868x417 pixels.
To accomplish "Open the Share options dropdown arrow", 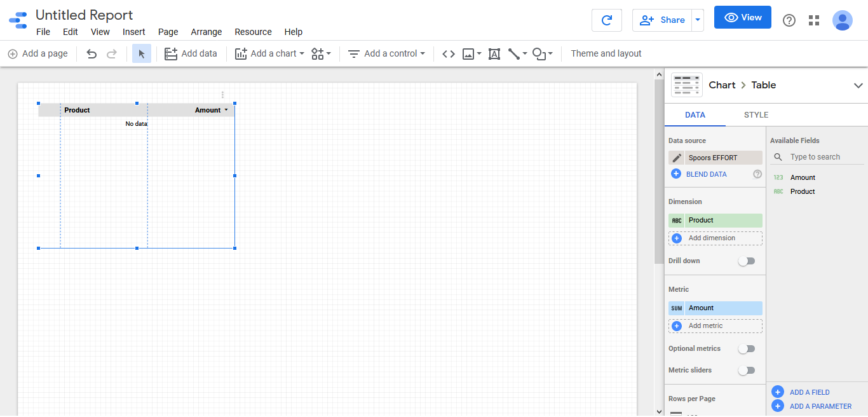I will tap(698, 20).
